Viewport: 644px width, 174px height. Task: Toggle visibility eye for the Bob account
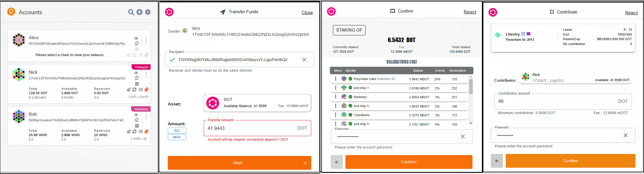click(x=136, y=115)
